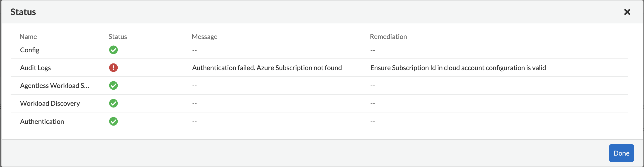Click the green check for Workload Discovery
Screen dimensions: 644x167
pos(113,103)
